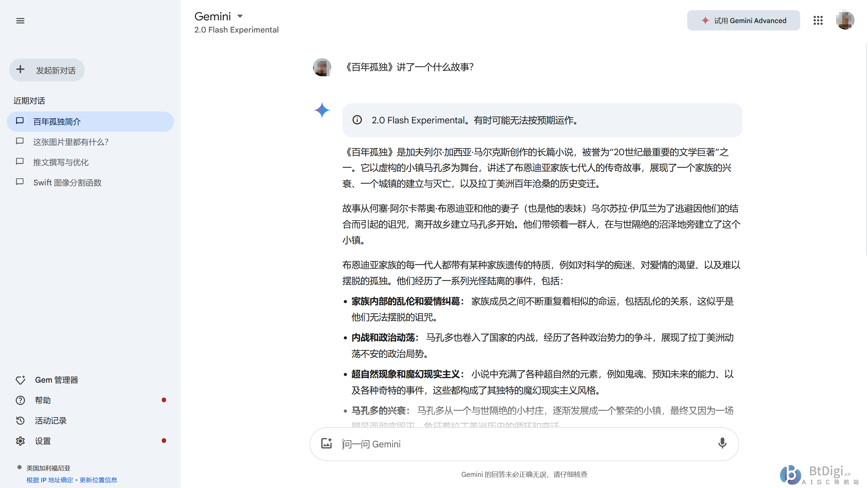Click the 根据 IP 地址确定 link
The image size is (868, 488).
[50, 480]
